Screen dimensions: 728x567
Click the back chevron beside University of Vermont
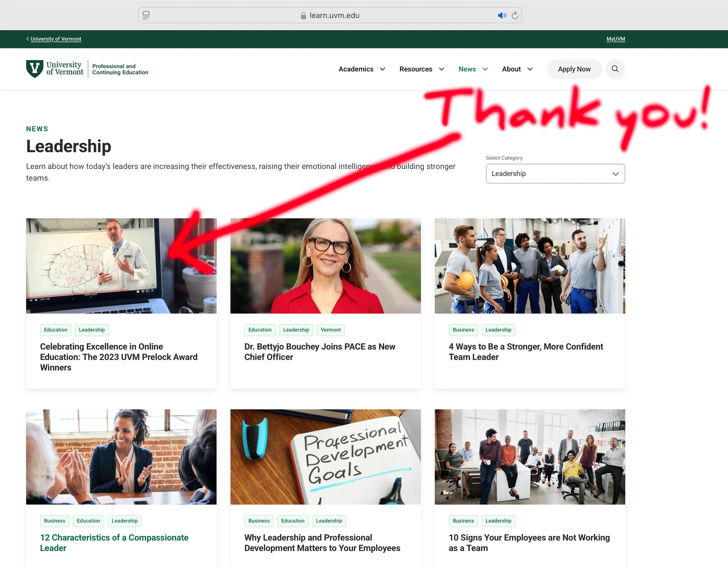[28, 39]
